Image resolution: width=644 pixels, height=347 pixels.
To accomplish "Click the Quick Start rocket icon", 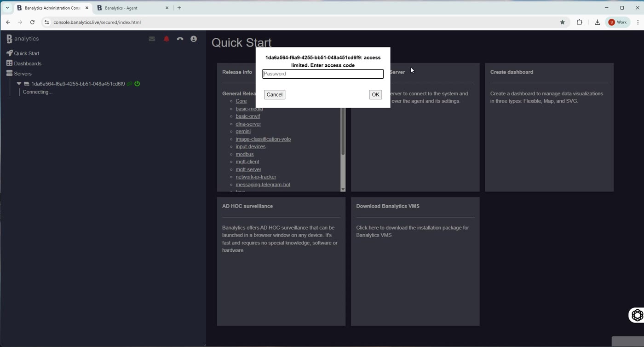I will (x=9, y=53).
